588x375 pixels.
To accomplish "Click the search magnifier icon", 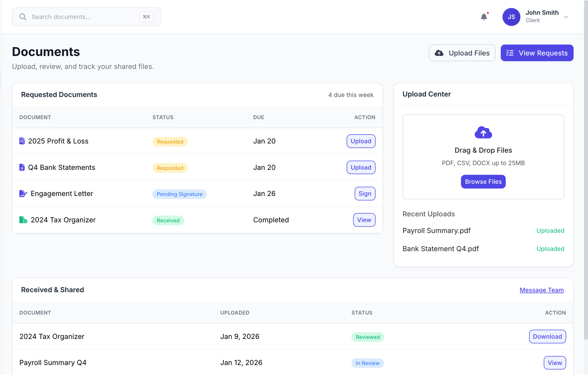I will [22, 17].
